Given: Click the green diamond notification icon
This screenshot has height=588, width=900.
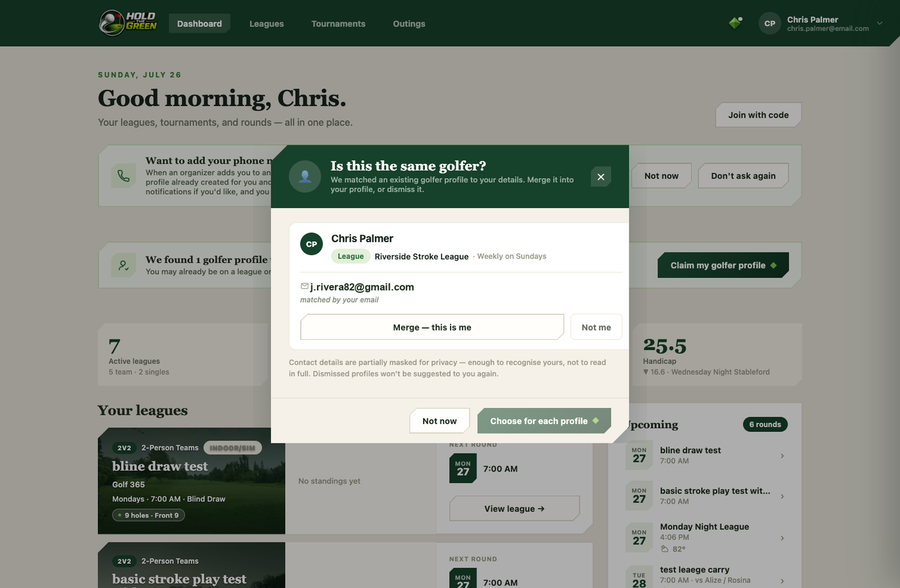Looking at the screenshot, I should pyautogui.click(x=735, y=23).
